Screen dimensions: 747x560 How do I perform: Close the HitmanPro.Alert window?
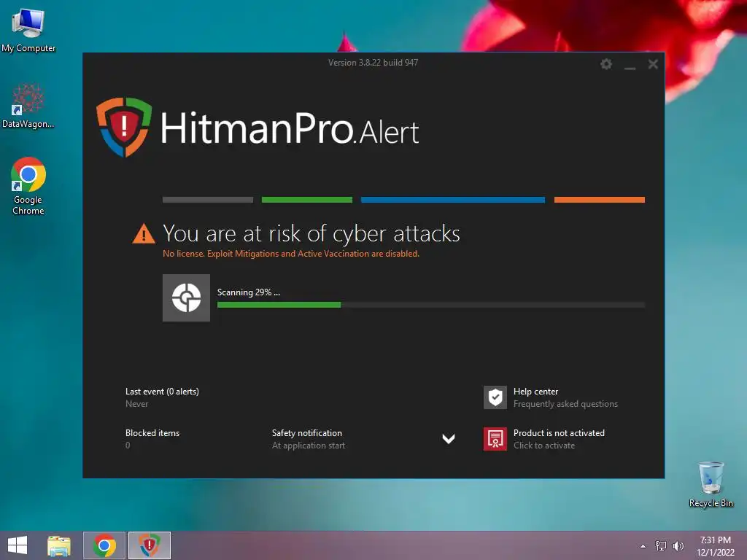point(653,64)
